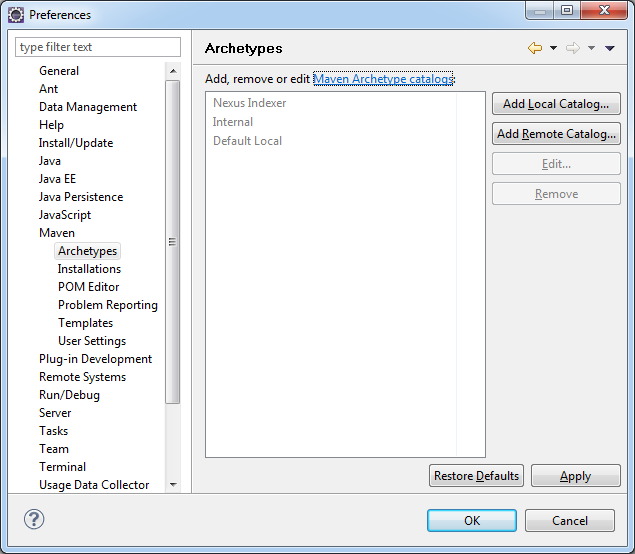The image size is (635, 554).
Task: Open Run/Debug preferences
Action: [69, 395]
